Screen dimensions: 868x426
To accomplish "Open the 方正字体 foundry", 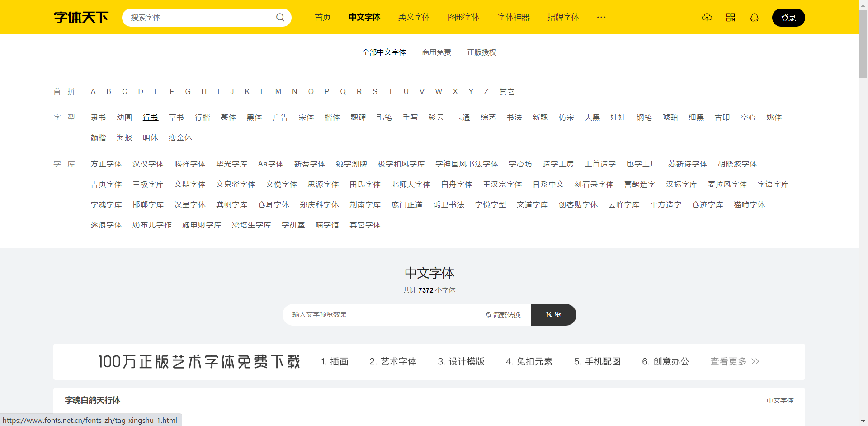I will point(106,164).
